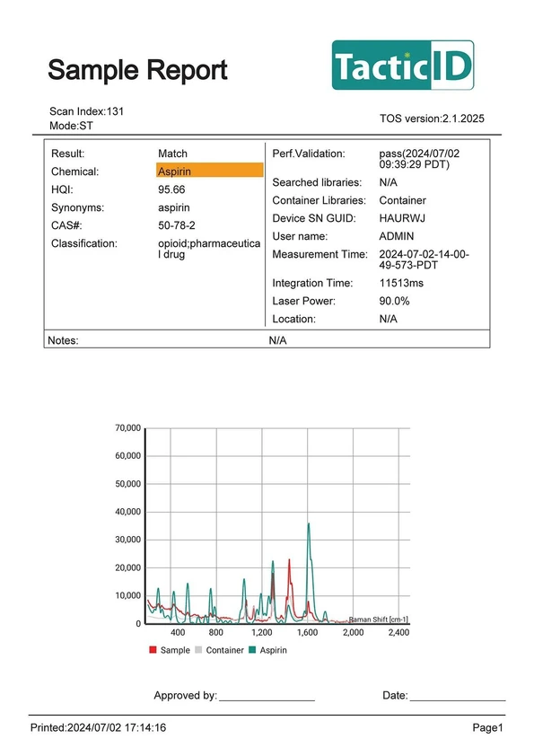Click the gray Container legend swatch

pos(198,649)
